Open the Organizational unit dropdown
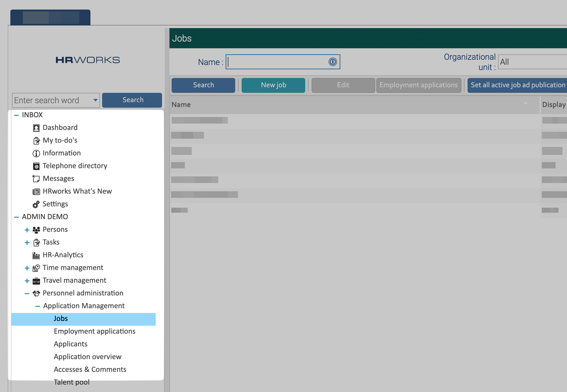The image size is (567, 392). [x=532, y=62]
